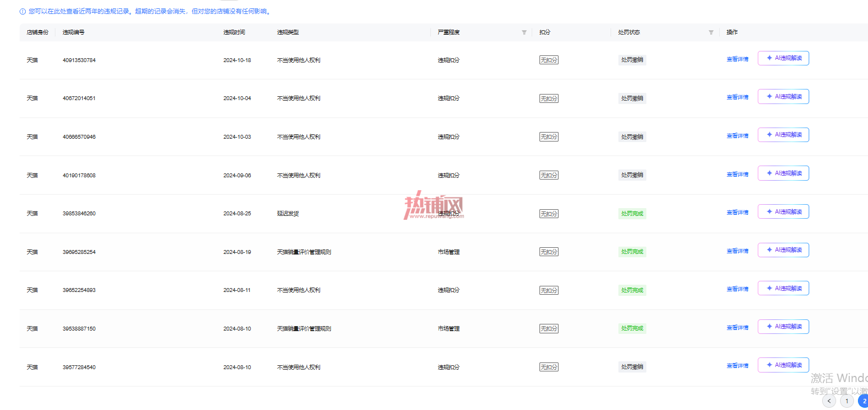Open AI违规解读 for violation 40672014051
Screen dimensions: 868x410
pyautogui.click(x=783, y=97)
